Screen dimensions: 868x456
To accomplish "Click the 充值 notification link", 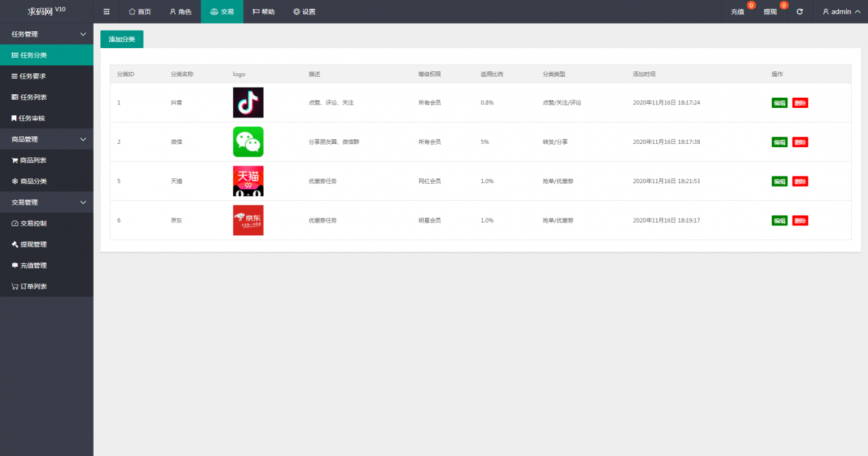I will tap(738, 12).
